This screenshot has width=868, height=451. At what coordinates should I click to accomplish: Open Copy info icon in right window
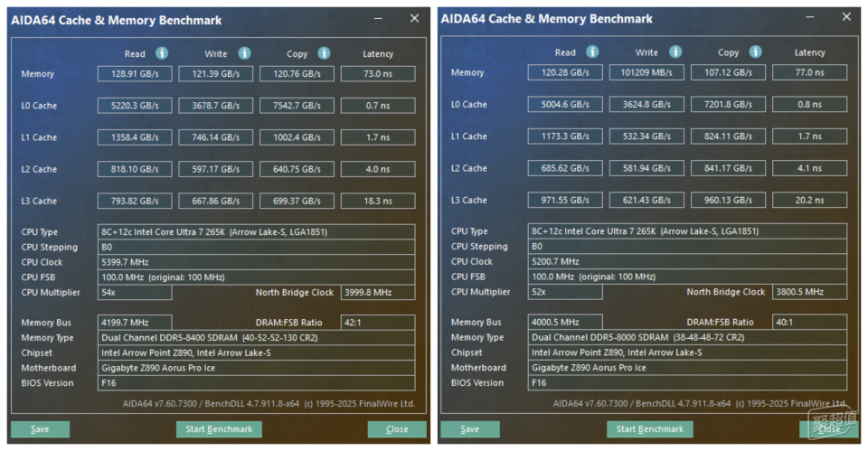click(x=755, y=52)
